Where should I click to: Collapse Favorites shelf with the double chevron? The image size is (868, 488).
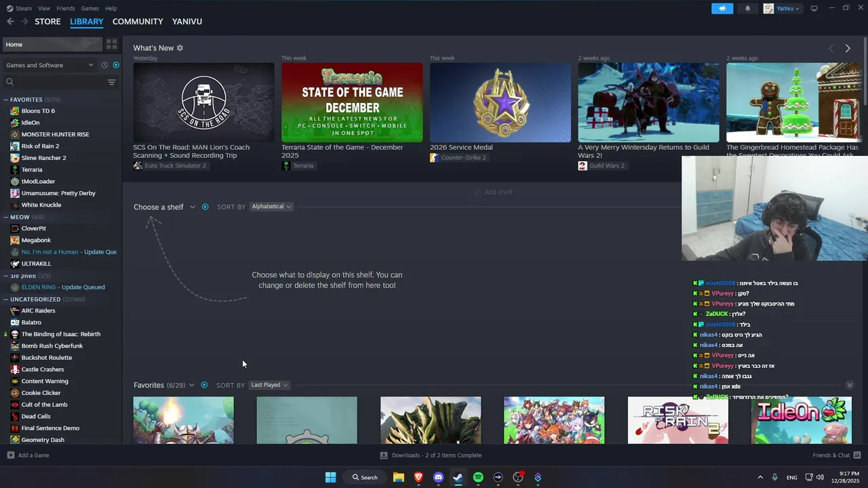click(x=850, y=385)
